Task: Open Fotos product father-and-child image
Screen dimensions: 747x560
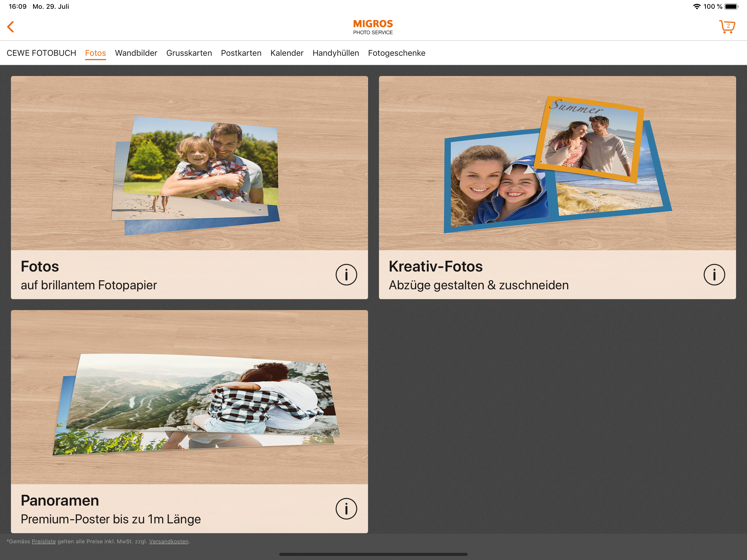Action: (x=189, y=163)
